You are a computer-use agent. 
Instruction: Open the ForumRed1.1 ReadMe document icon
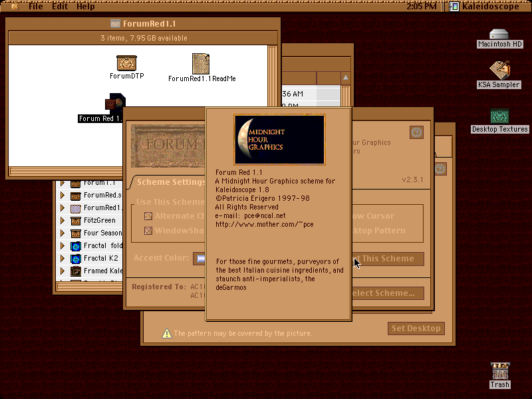pyautogui.click(x=201, y=63)
